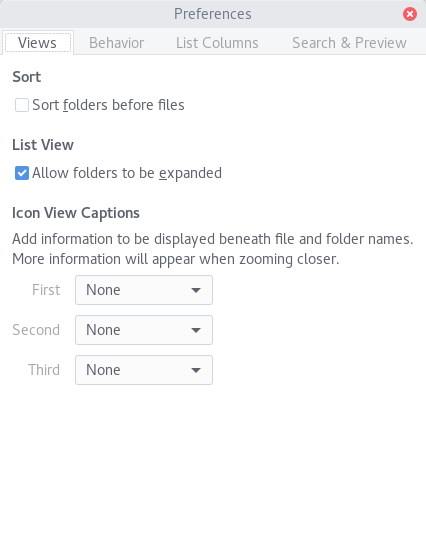
Task: Go to the Search & Preview tab
Action: [x=349, y=43]
